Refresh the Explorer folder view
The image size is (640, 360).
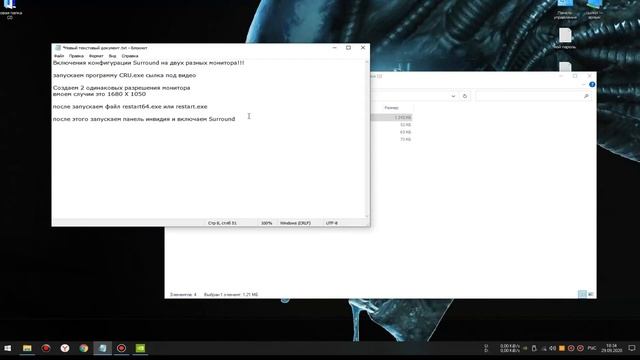[x=464, y=96]
